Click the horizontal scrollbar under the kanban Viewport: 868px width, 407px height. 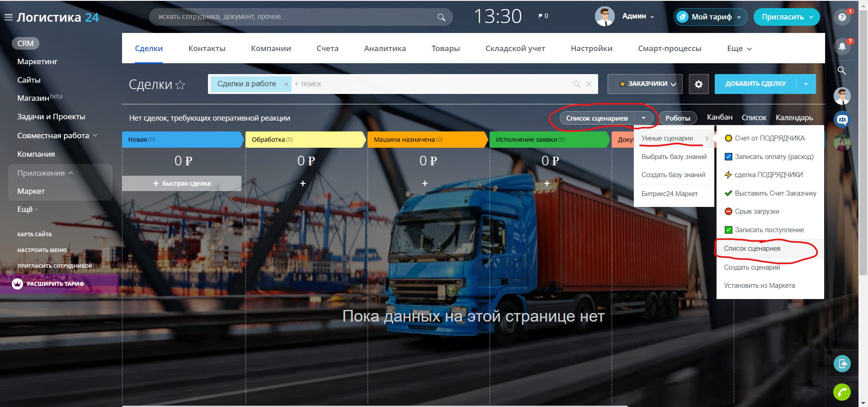coord(375,406)
